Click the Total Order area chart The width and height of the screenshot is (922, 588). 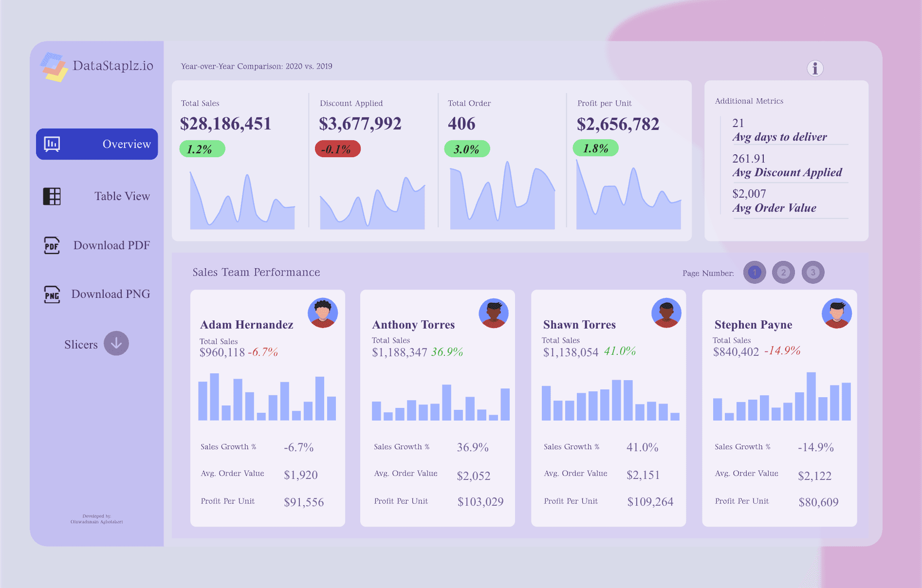click(x=502, y=195)
